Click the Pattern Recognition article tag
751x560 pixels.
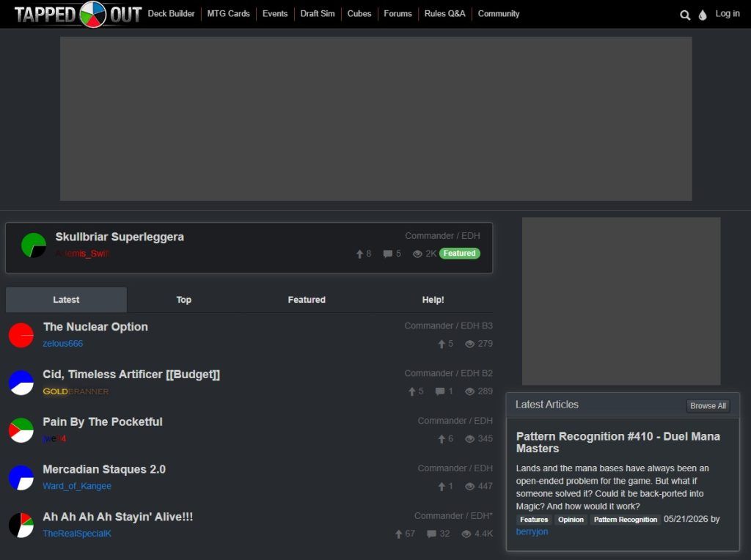[626, 520]
